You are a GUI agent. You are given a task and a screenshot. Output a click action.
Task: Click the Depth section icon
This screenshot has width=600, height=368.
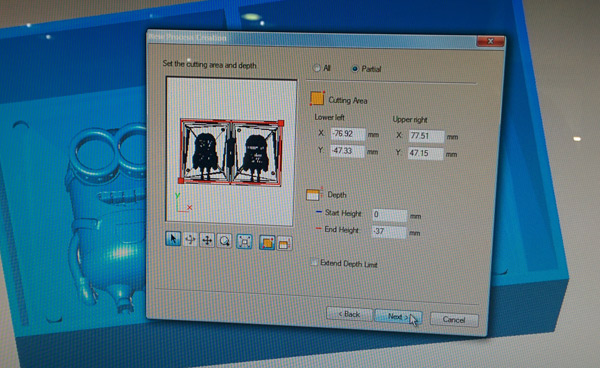tap(314, 194)
